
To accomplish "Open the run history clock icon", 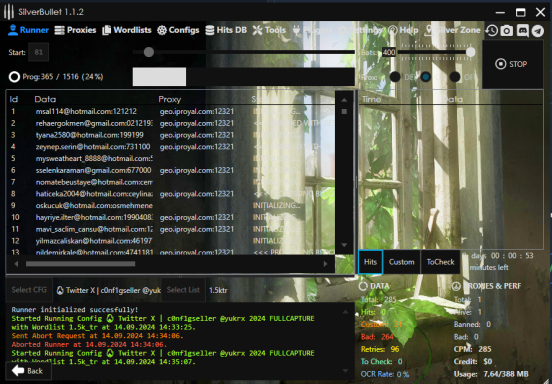I will coord(491,31).
